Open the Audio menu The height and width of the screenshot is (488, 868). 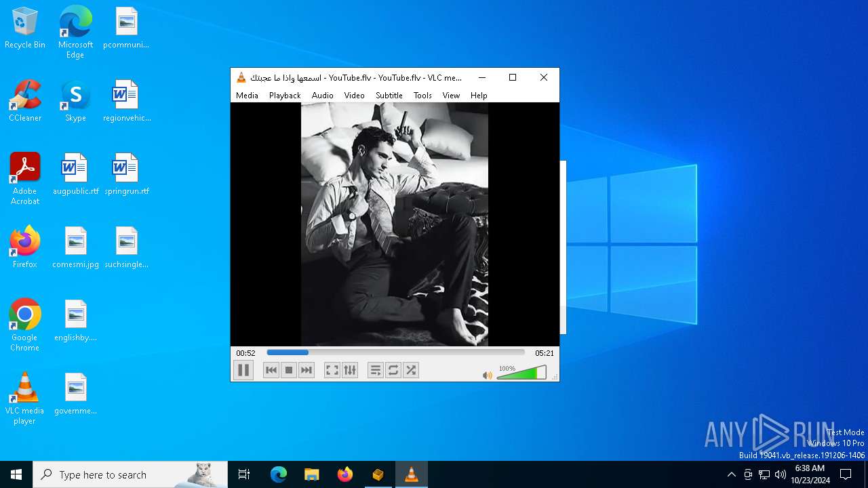323,96
